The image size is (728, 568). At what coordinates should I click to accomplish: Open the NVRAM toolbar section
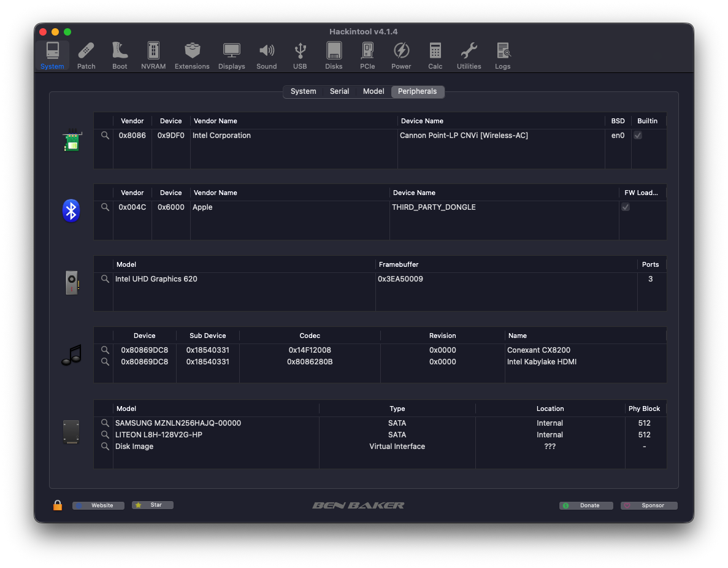point(153,56)
